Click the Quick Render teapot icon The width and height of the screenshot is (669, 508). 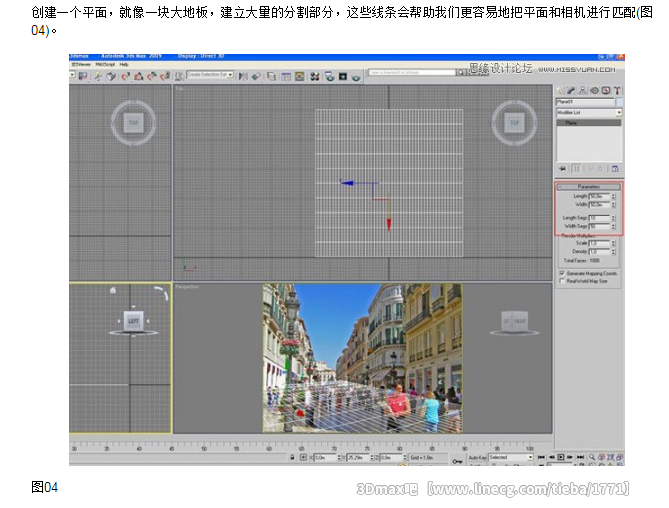click(x=356, y=77)
